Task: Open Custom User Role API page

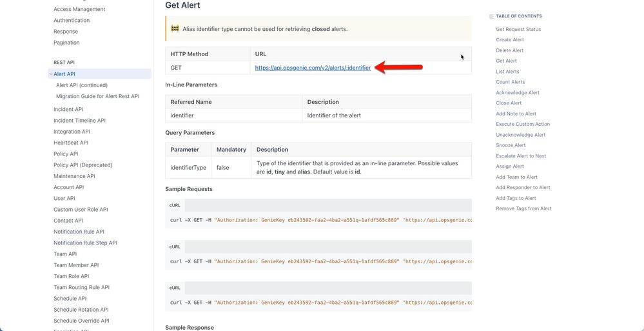Action: [81, 209]
